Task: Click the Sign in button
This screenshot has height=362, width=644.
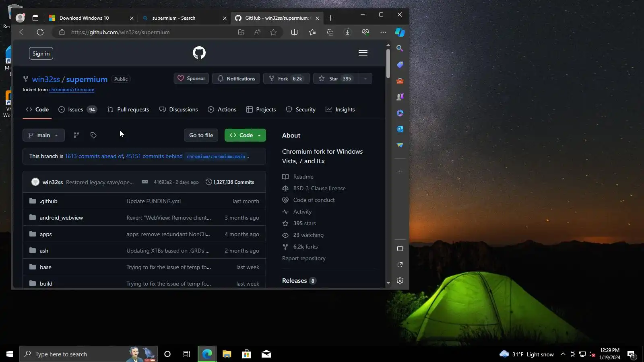Action: (x=41, y=53)
